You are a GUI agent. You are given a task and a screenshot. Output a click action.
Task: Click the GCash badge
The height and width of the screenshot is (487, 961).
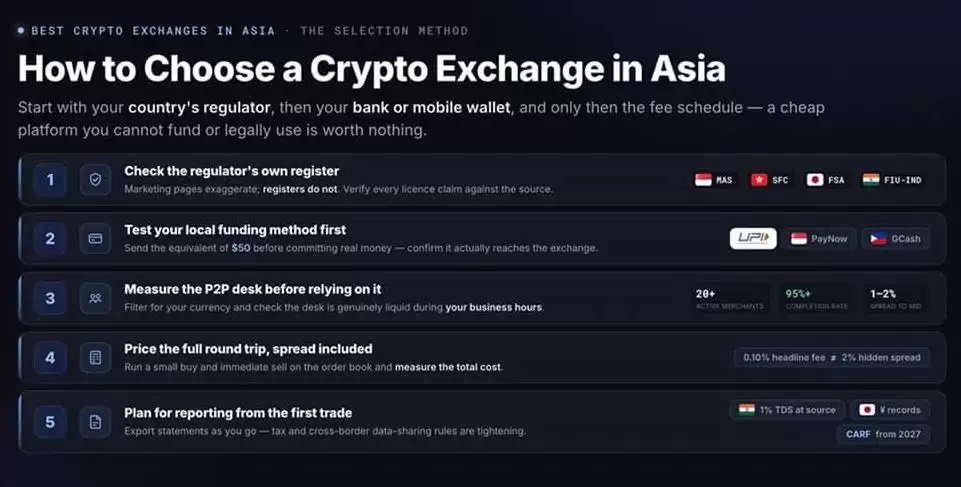coord(895,239)
